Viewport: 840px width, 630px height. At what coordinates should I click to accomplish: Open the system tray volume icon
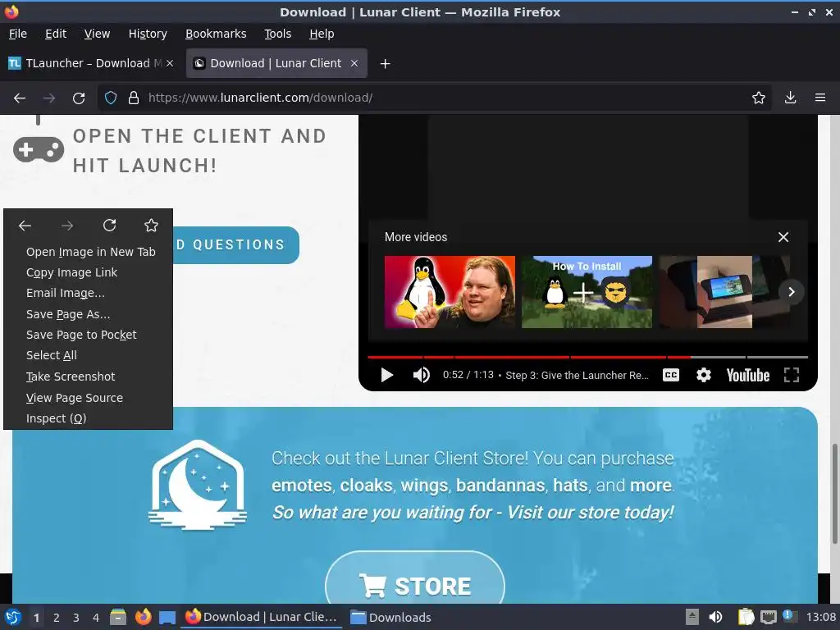[715, 617]
